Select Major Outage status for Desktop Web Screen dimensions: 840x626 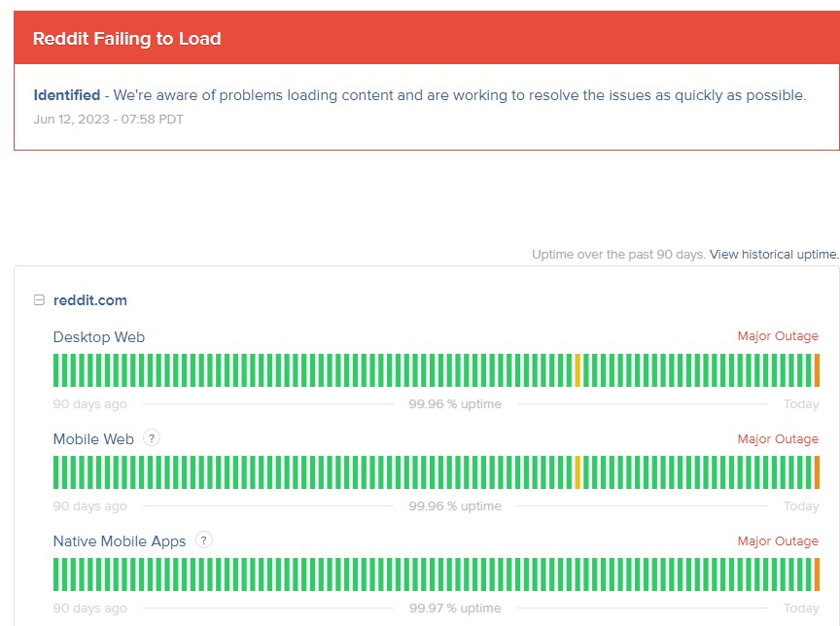778,336
